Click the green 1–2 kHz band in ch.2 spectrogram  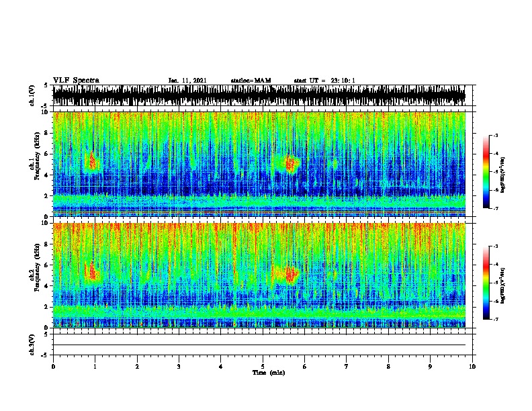coord(259,312)
